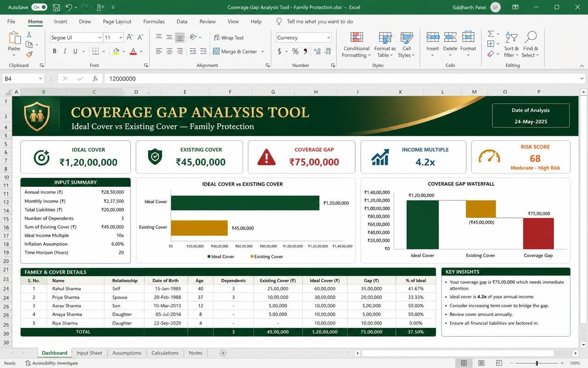Click the Cell Styles button
The width and height of the screenshot is (588, 368).
[x=407, y=44]
